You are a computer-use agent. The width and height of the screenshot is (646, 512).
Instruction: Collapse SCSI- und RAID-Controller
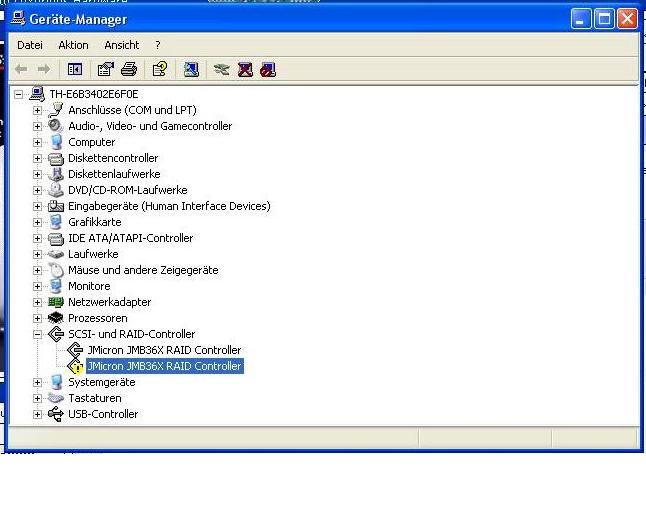point(37,334)
